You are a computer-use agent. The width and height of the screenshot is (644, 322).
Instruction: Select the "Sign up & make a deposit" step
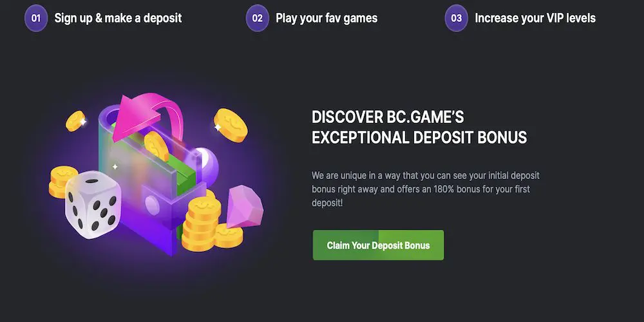pyautogui.click(x=118, y=18)
